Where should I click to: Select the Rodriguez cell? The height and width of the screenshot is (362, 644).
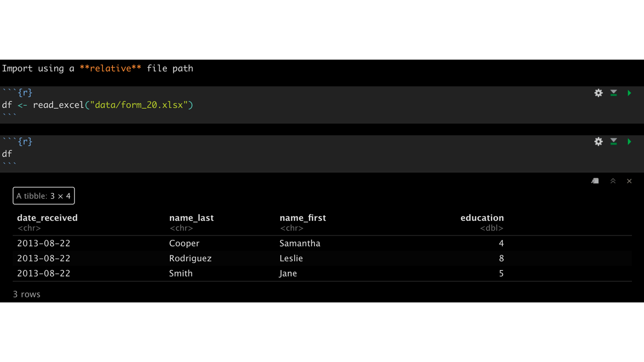190,258
